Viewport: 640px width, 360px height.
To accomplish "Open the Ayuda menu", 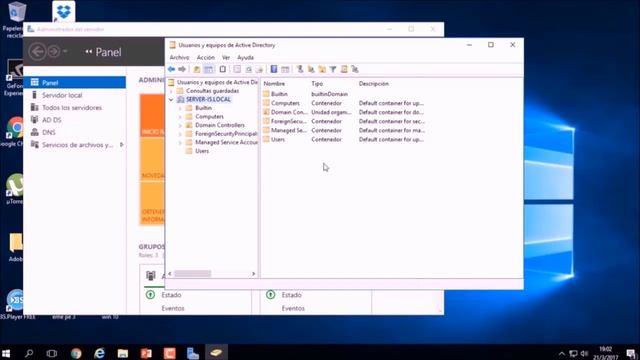I will (245, 58).
